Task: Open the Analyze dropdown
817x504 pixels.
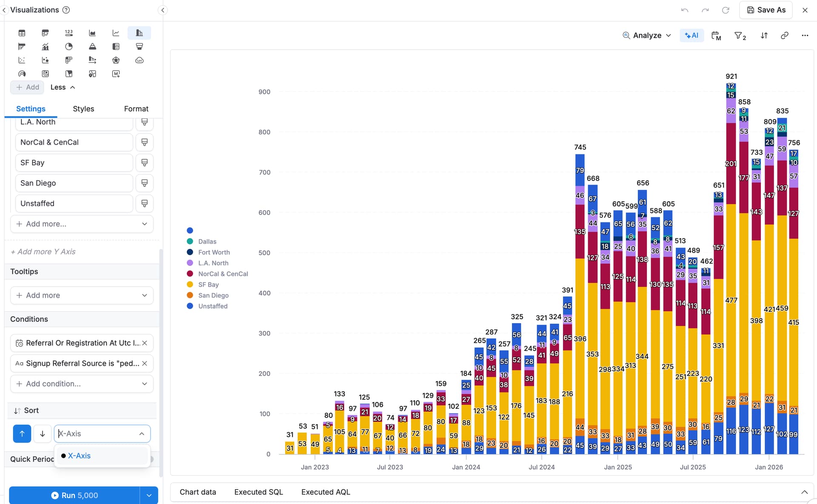Action: [647, 36]
